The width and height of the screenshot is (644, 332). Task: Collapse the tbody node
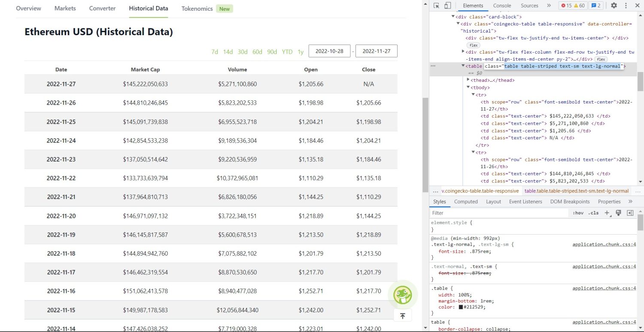[x=468, y=88]
